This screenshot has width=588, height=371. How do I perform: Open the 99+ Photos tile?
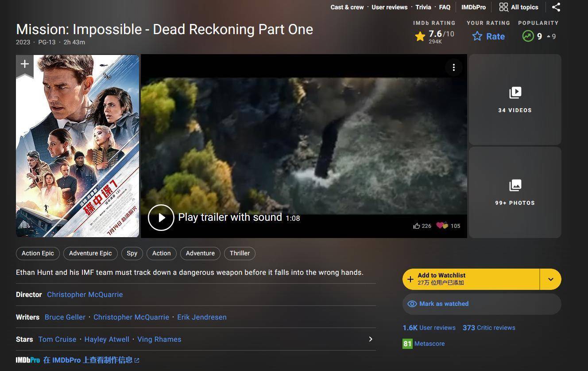[x=515, y=192]
